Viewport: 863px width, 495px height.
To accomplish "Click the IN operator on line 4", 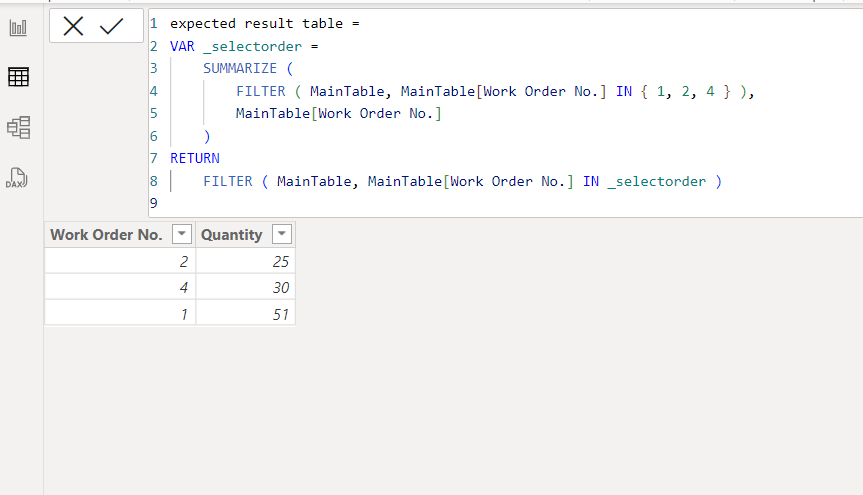I will click(624, 91).
